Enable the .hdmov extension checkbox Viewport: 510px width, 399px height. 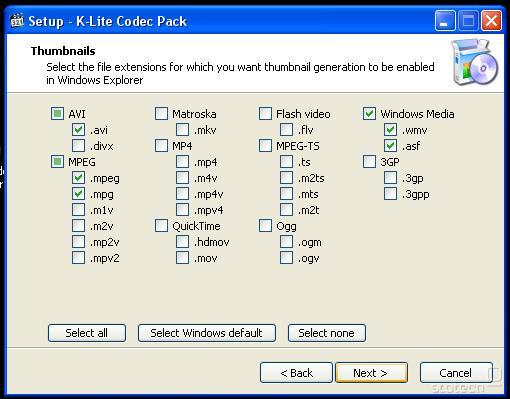[x=183, y=242]
